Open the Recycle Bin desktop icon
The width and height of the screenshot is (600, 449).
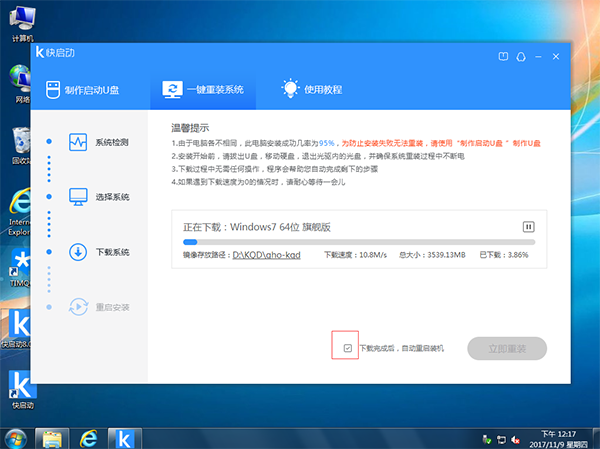pos(19,143)
